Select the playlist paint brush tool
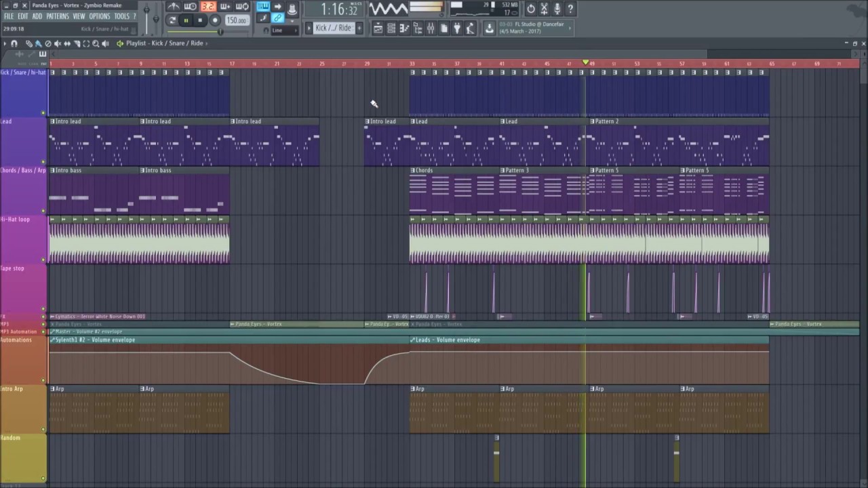This screenshot has width=868, height=488. tap(38, 43)
